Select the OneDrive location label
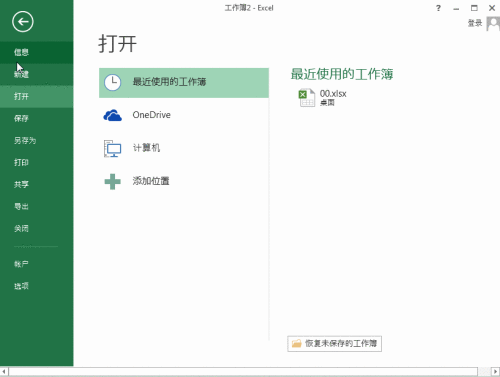The image size is (500, 377). [x=152, y=115]
